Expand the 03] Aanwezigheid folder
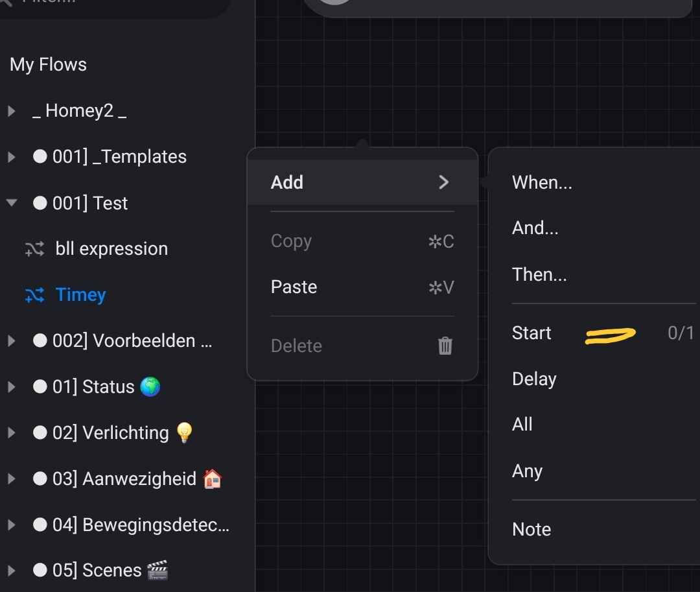This screenshot has height=592, width=700. coord(11,479)
